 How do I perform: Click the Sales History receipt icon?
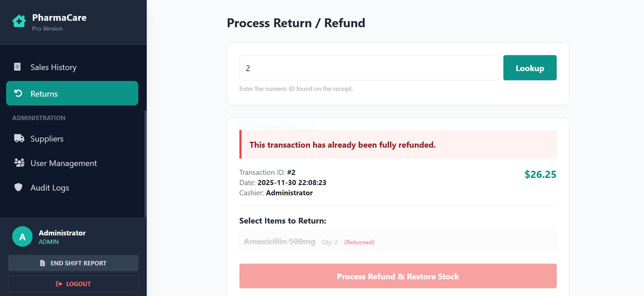17,67
